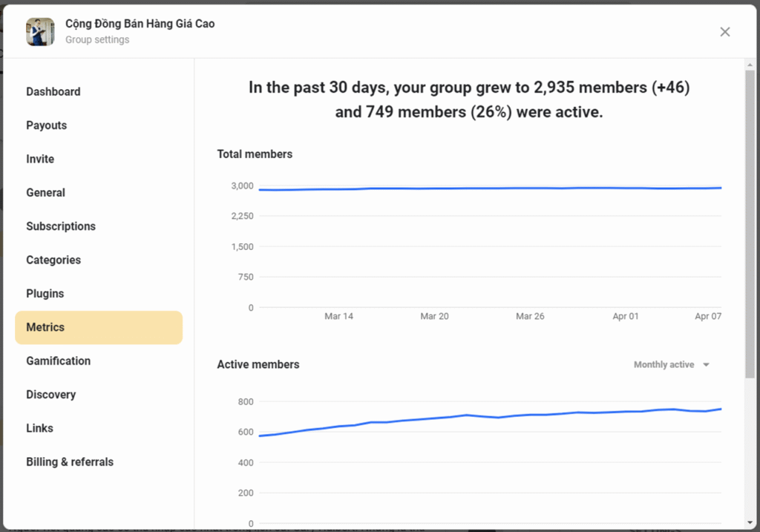The image size is (760, 532).
Task: Click the Mar 26 axis label
Action: [530, 316]
